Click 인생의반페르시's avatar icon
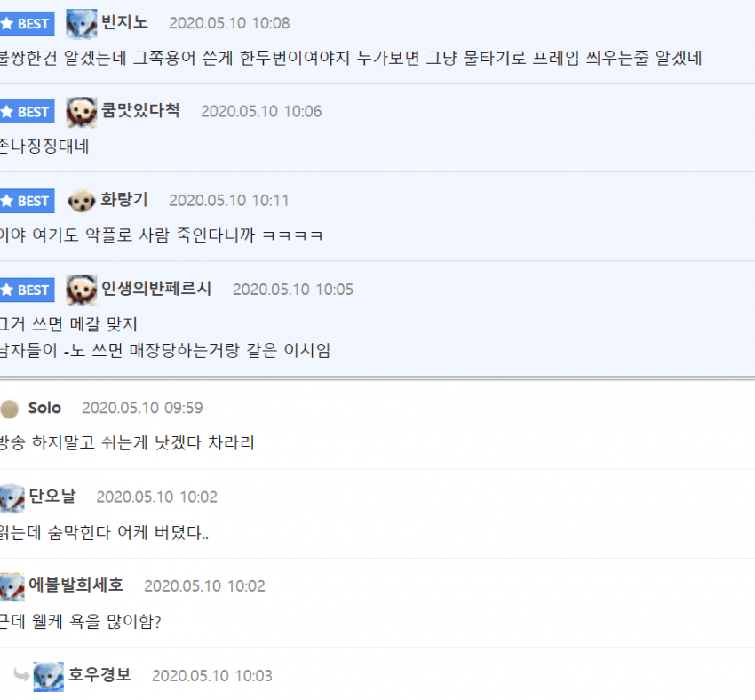The height and width of the screenshot is (700, 755). tap(82, 290)
